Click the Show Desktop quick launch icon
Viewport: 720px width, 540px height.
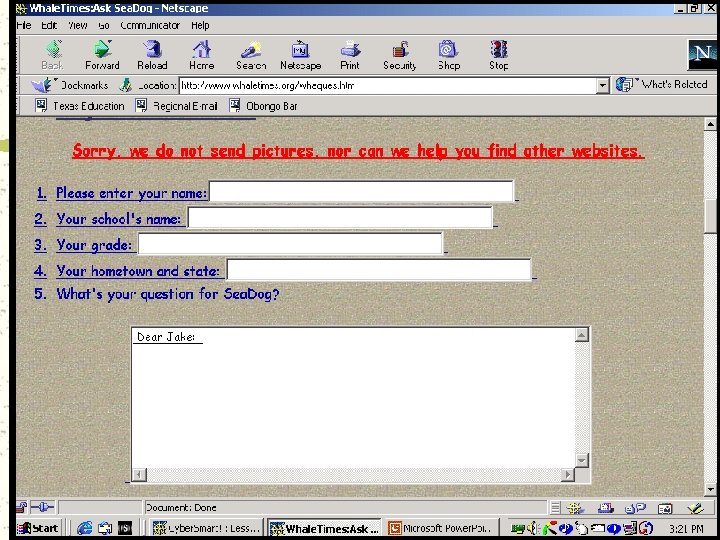[105, 528]
